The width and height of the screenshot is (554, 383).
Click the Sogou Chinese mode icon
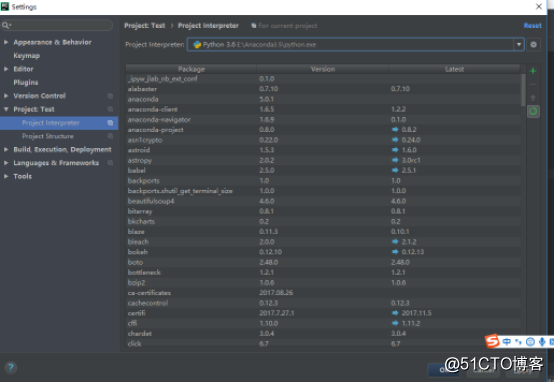(x=507, y=342)
